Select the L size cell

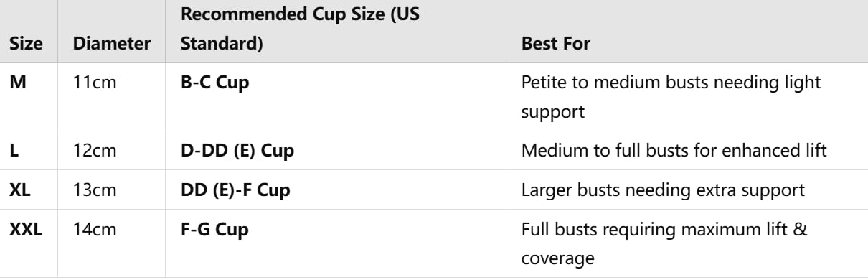pyautogui.click(x=14, y=151)
